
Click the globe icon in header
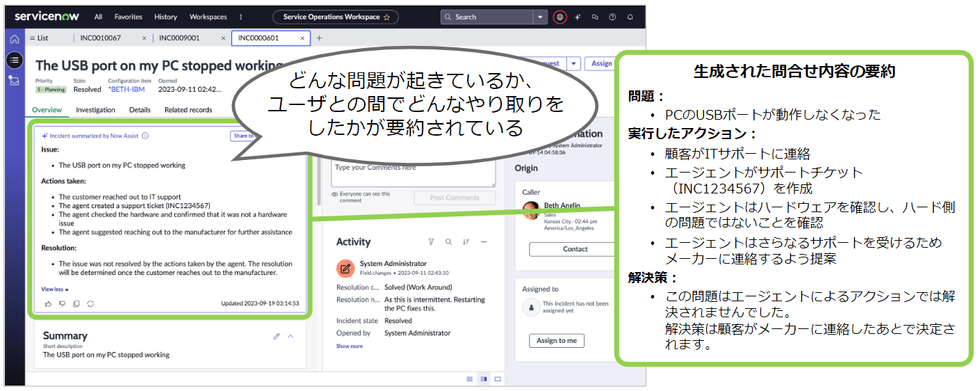[560, 17]
